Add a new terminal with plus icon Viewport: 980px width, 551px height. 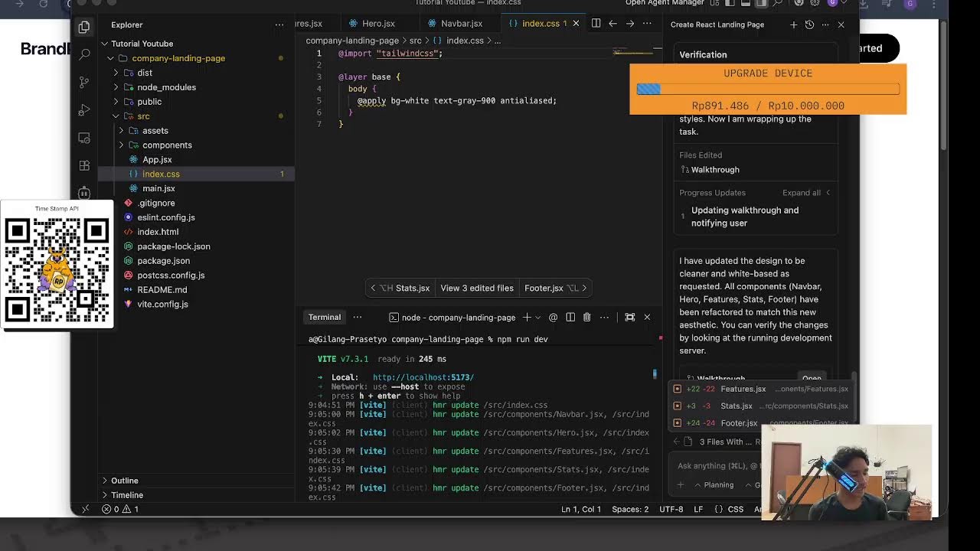pyautogui.click(x=527, y=317)
